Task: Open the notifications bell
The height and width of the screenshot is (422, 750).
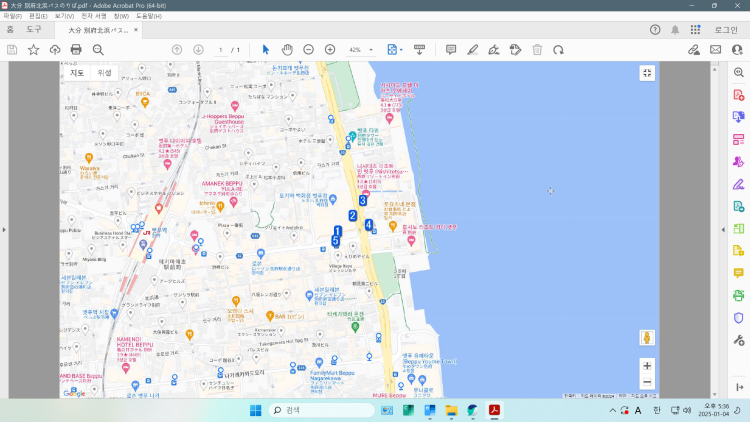Action: (675, 30)
